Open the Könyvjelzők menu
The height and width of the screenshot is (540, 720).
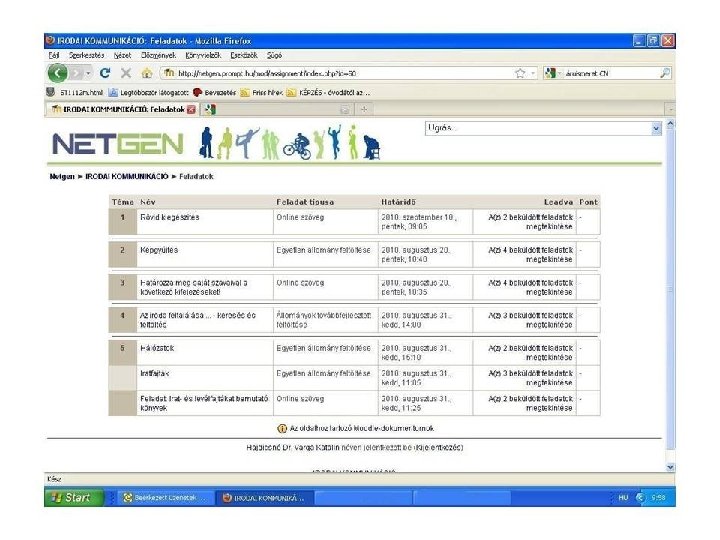click(x=203, y=55)
